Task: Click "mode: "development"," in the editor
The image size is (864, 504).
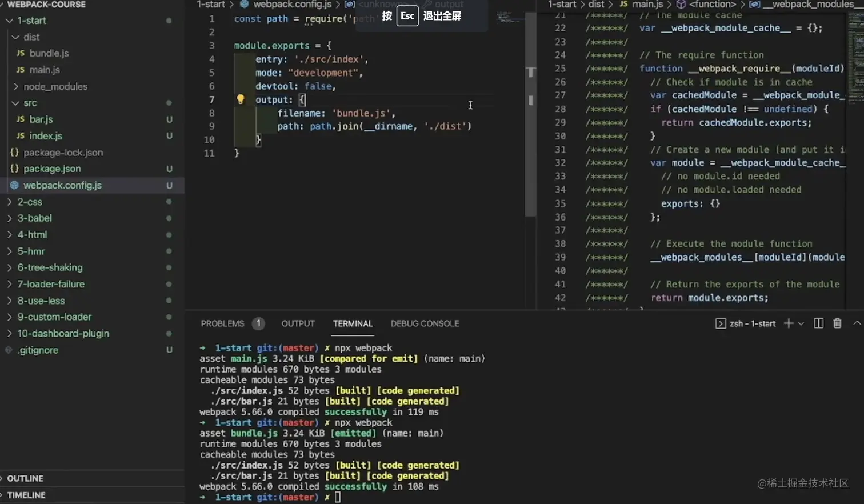Action: pyautogui.click(x=309, y=73)
